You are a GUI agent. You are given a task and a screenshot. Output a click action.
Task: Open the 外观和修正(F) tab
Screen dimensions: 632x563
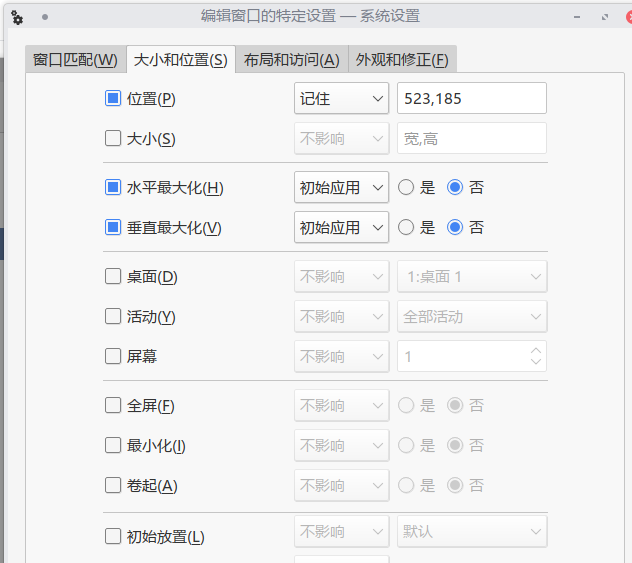[402, 60]
